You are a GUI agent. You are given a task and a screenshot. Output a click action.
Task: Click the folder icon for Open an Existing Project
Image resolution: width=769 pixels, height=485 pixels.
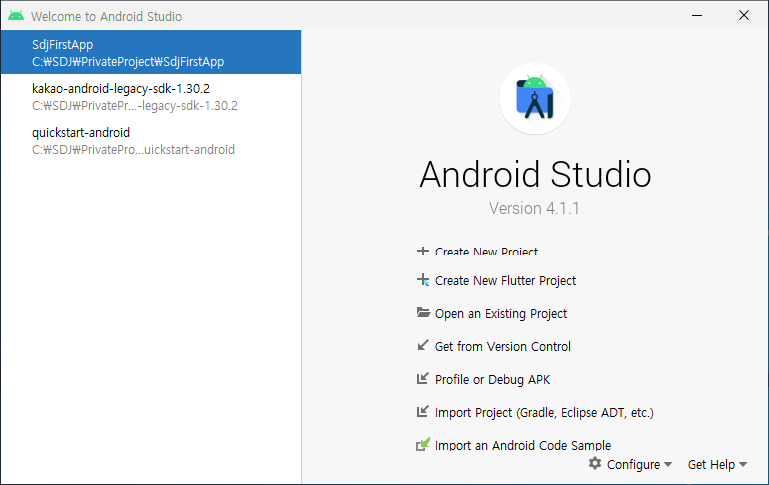[x=423, y=312]
